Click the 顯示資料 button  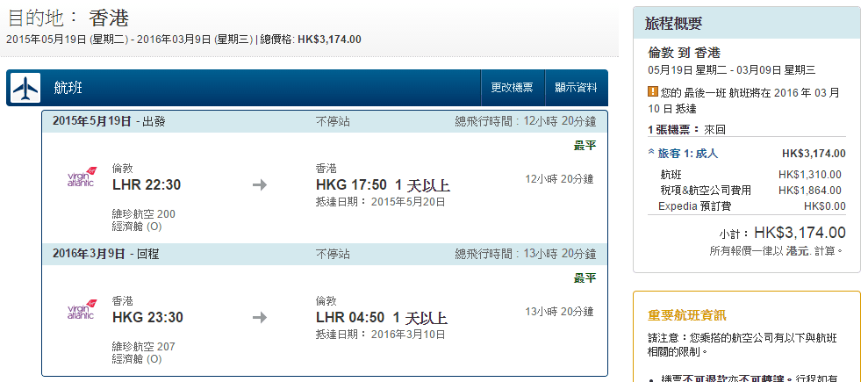(x=576, y=88)
